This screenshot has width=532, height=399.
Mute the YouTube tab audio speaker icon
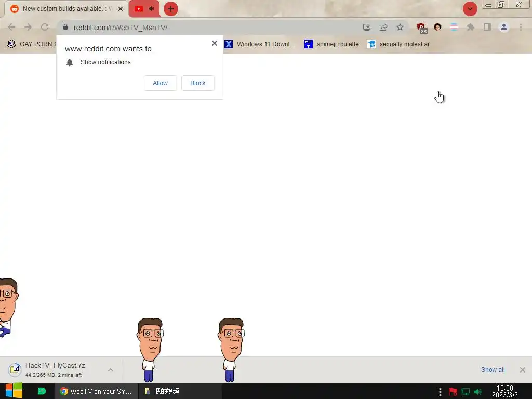pos(152,9)
